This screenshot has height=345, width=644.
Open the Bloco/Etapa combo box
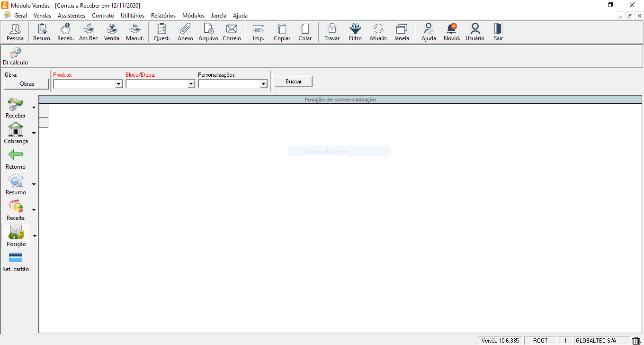191,84
